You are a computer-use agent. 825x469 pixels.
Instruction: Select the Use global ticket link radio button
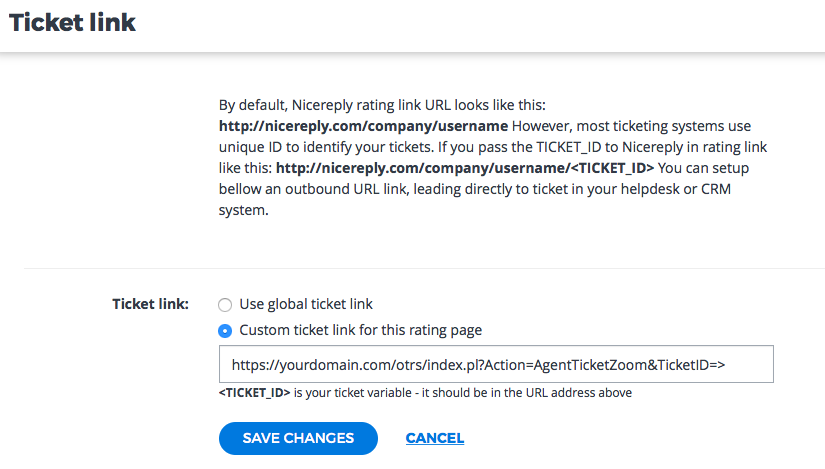tap(225, 304)
